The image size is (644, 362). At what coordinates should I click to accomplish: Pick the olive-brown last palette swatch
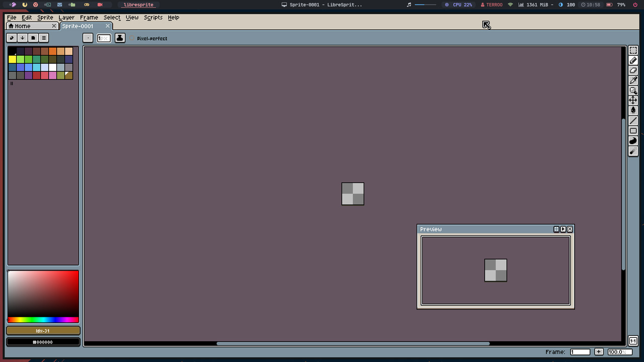click(68, 75)
